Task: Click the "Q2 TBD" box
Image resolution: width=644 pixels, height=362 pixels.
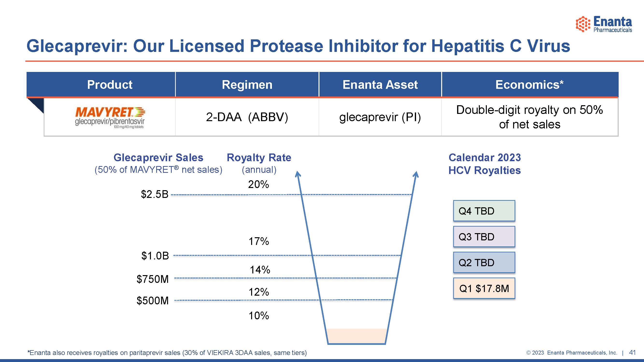Action: tap(484, 263)
